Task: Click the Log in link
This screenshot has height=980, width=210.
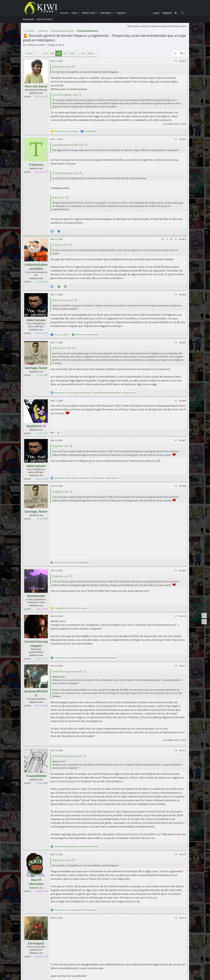Action: coord(156,13)
